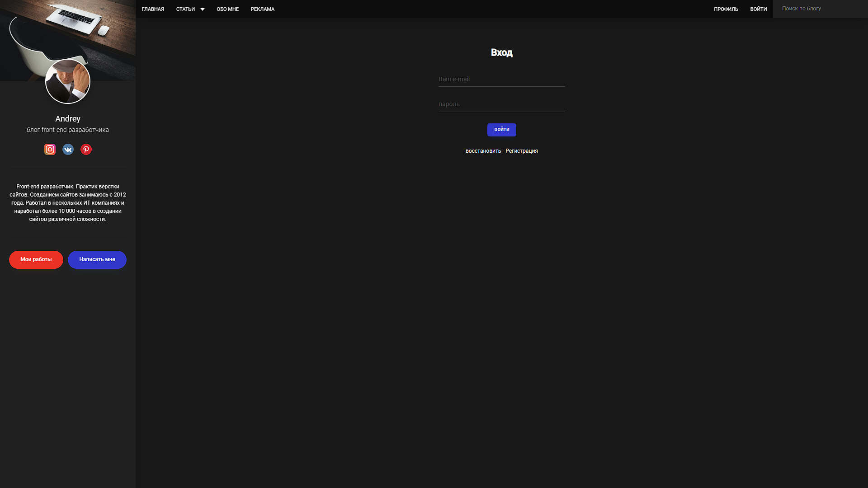Open ПРОФИЛЬ in the top bar
The height and width of the screenshot is (488, 868).
point(726,9)
